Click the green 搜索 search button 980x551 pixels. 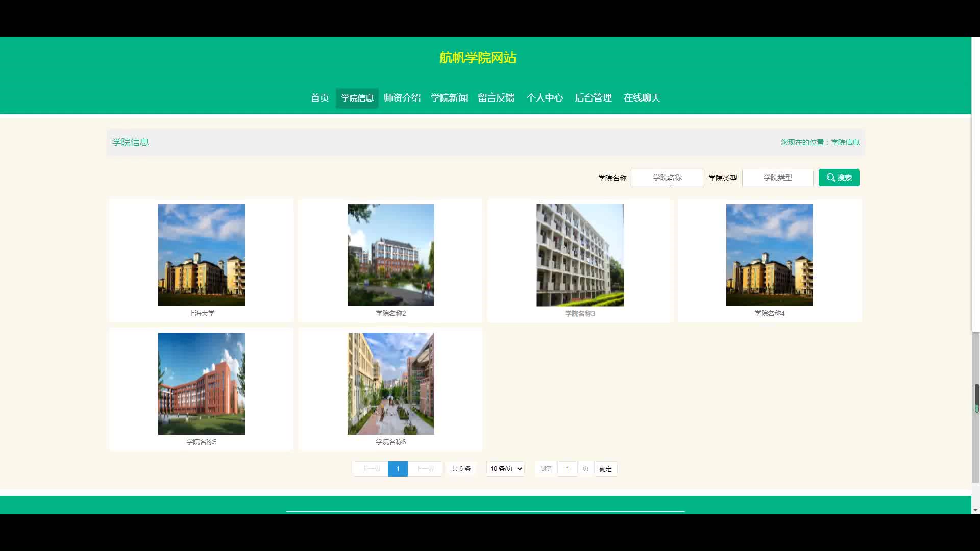839,178
